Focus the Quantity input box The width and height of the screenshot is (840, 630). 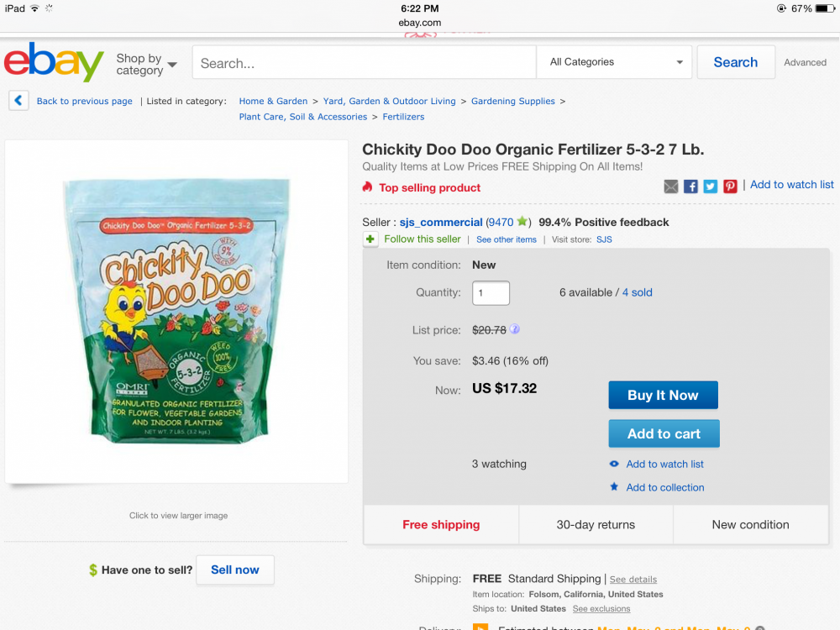[491, 293]
